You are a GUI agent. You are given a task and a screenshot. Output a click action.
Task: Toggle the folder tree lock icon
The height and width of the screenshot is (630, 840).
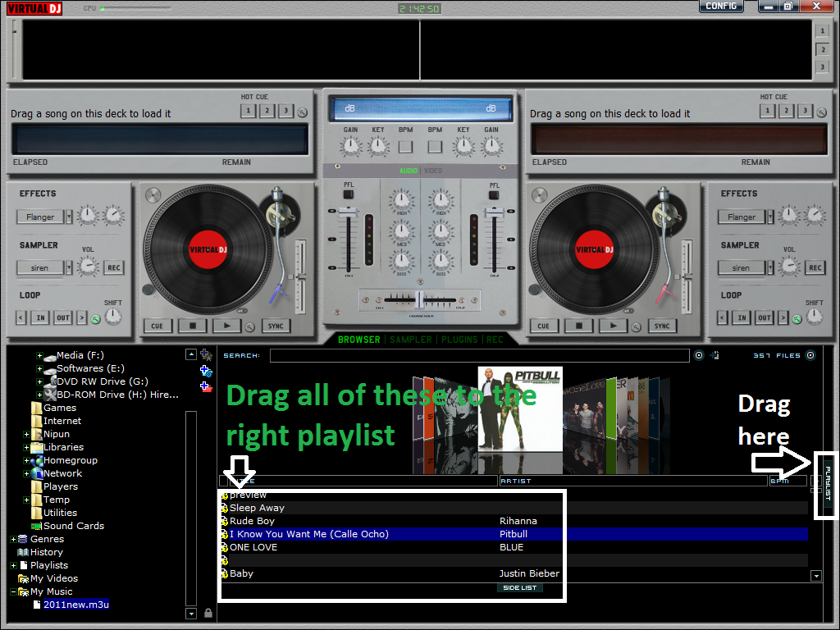(x=208, y=613)
